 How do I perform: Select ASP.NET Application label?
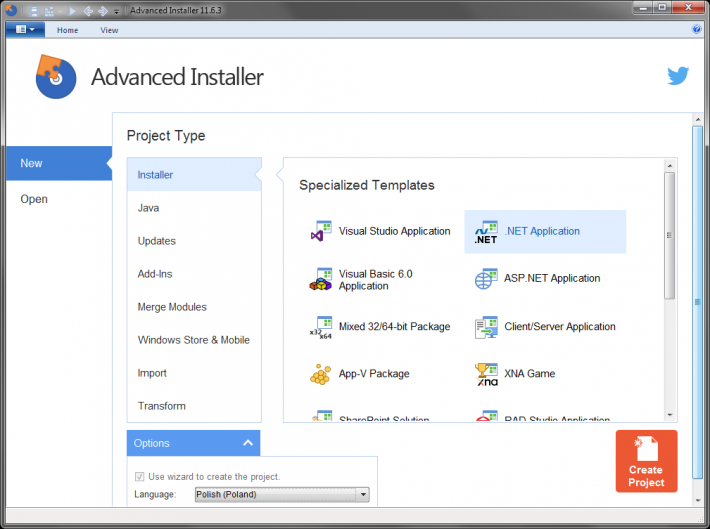point(552,278)
